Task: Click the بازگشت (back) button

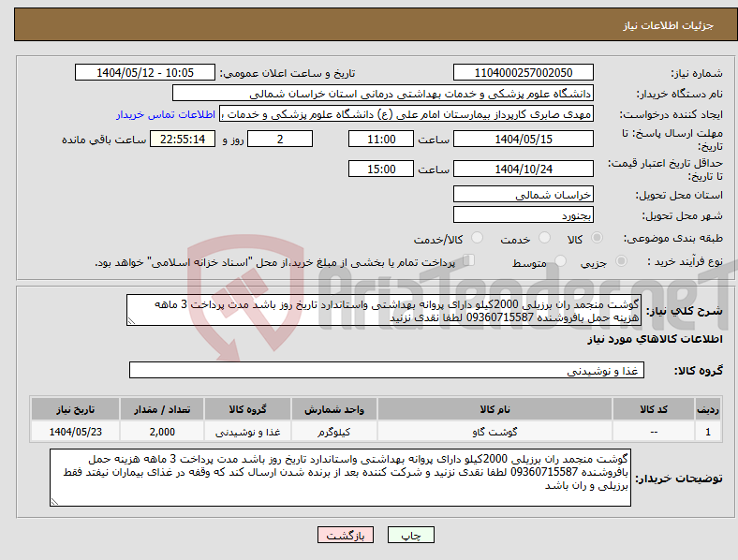Action: pyautogui.click(x=346, y=535)
